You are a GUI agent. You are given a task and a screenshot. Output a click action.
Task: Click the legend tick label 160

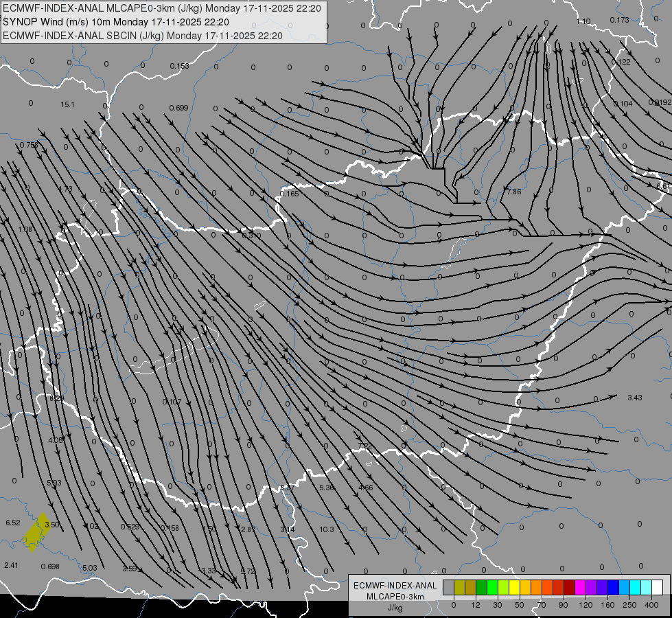pos(607,605)
